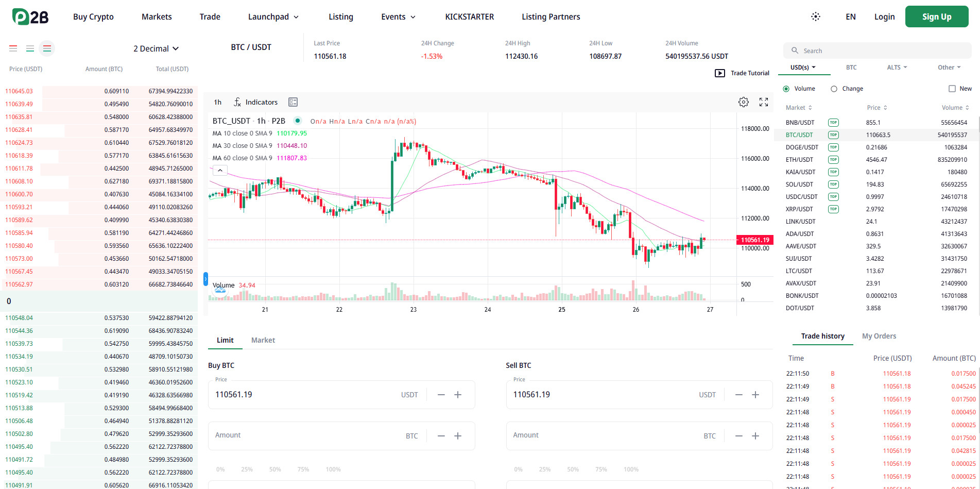980x489 pixels.
Task: Toggle the light/dark theme icon
Action: [816, 16]
